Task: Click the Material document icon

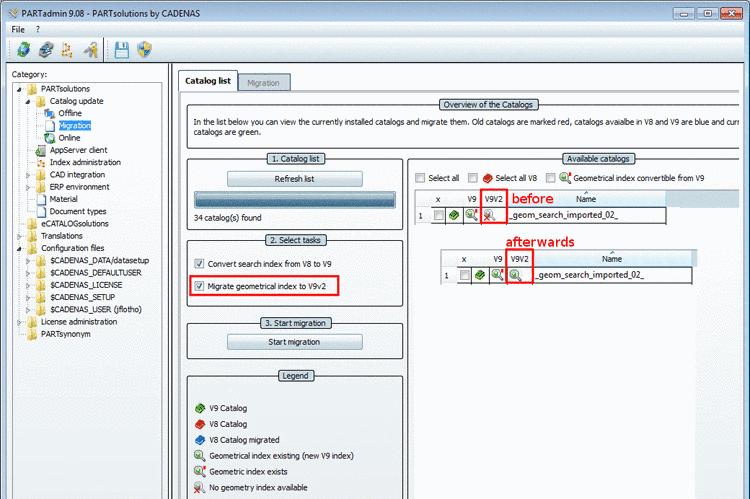Action: (x=41, y=199)
